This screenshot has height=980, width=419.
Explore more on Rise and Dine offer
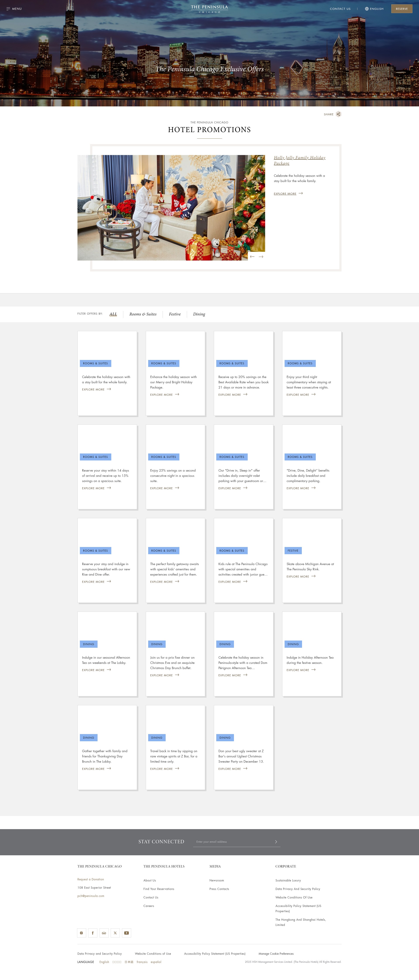click(x=96, y=582)
